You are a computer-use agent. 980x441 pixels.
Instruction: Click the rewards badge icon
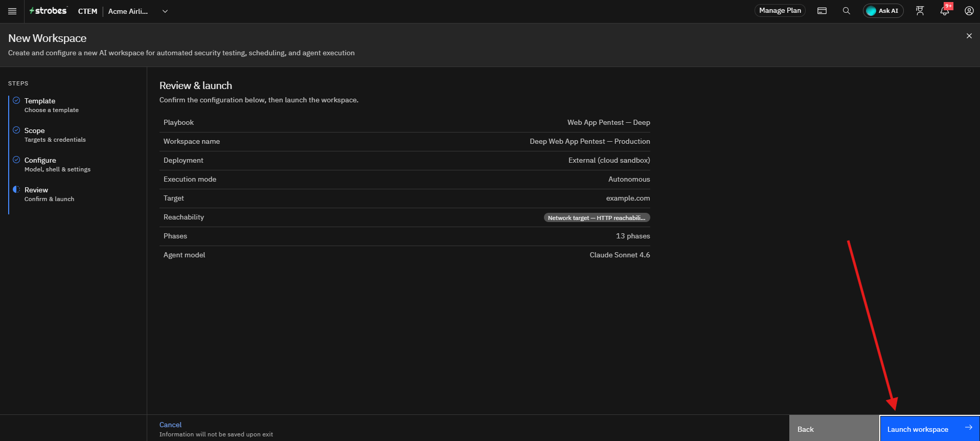pyautogui.click(x=920, y=11)
